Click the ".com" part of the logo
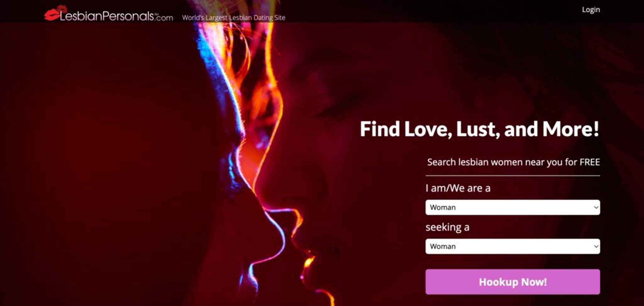This screenshot has height=306, width=644. click(x=163, y=18)
